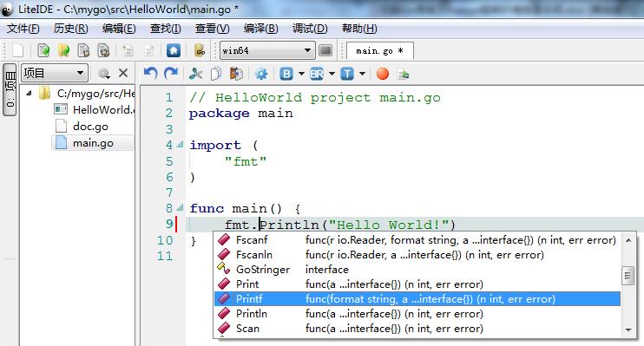Choose Fscanf from the completion list

click(417, 239)
